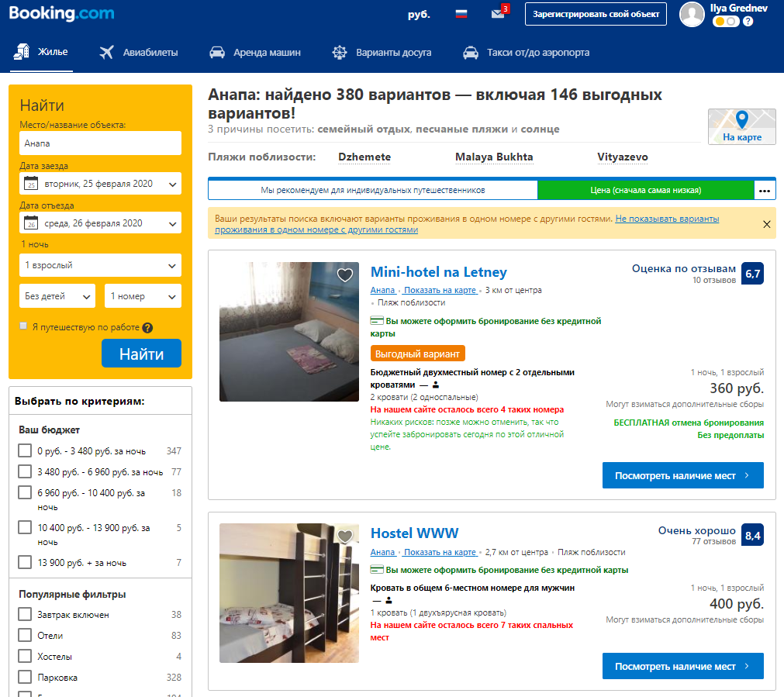Click Не показывать варианты shared room link
Screen dimensions: 784x697
pyautogui.click(x=467, y=225)
